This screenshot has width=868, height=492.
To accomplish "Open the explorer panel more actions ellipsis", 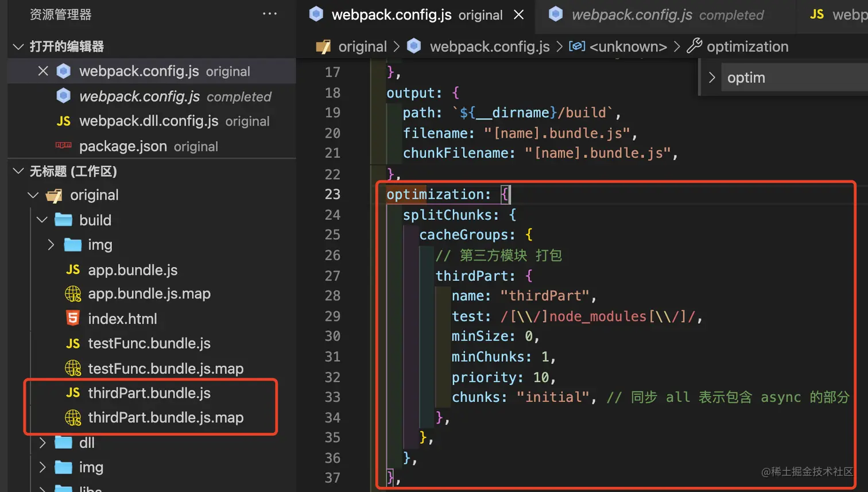I will (269, 14).
